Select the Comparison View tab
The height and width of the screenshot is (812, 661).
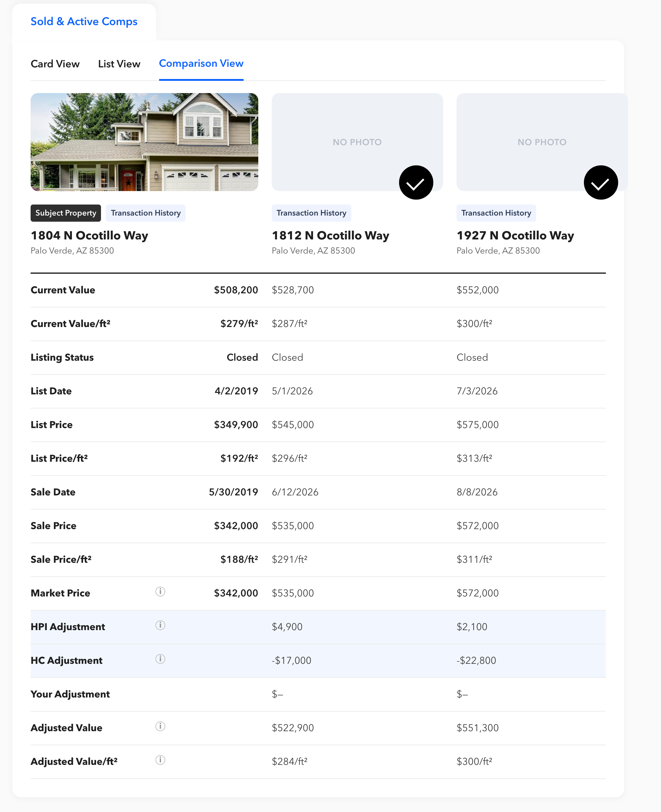(x=201, y=63)
